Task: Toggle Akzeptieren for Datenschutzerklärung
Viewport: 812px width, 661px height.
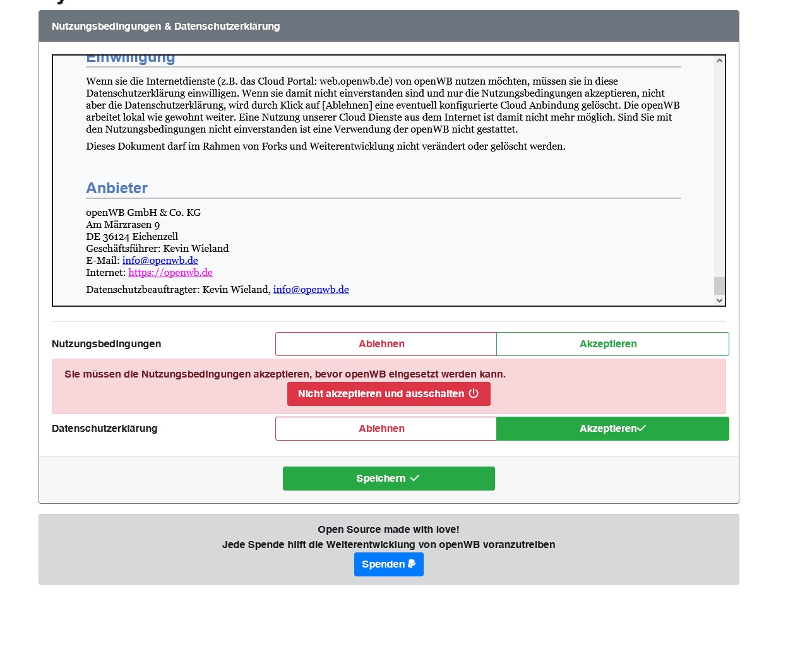Action: click(612, 429)
